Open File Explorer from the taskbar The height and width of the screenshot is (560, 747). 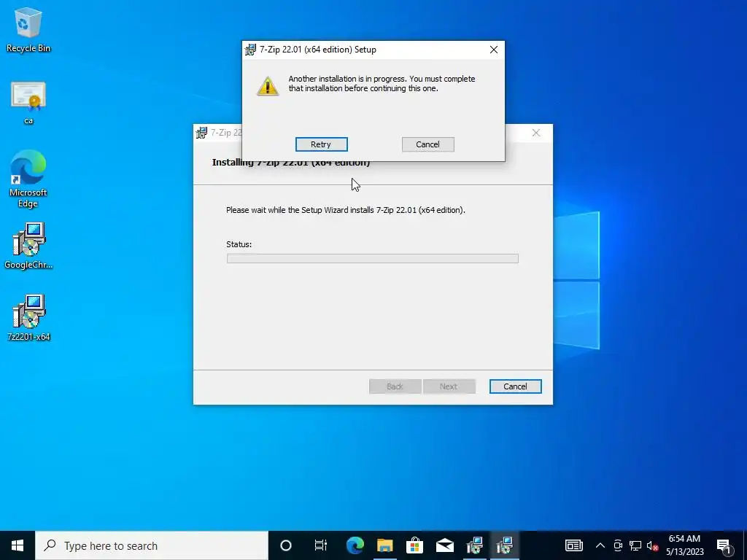[x=385, y=545]
